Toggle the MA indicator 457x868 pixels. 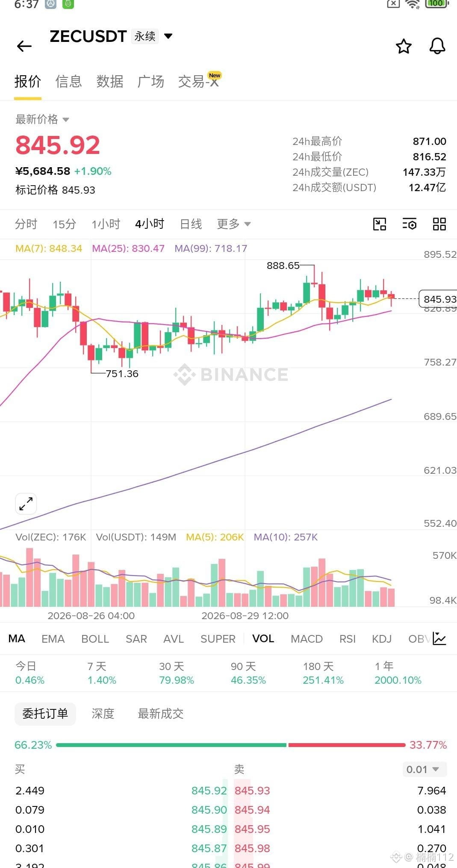(x=16, y=638)
